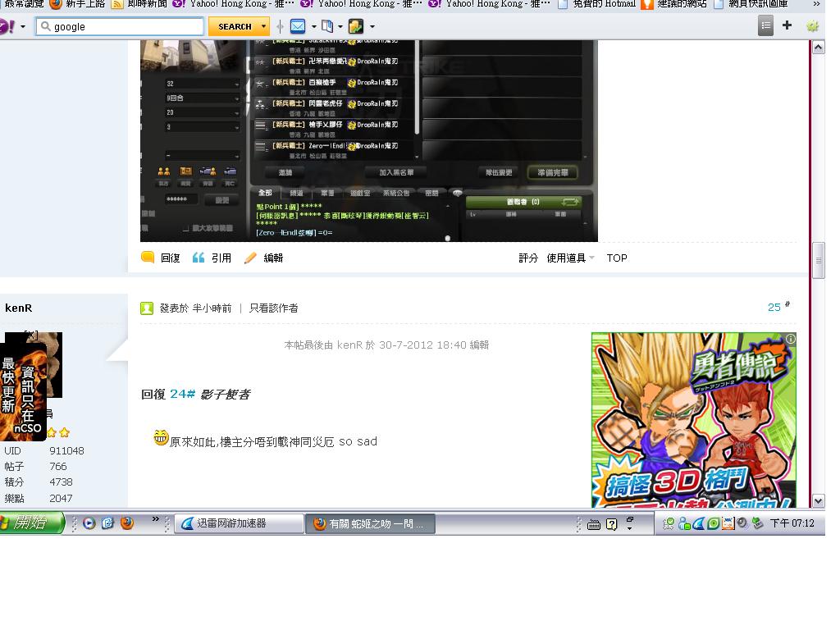
Task: Launch Firefox from quick launch
Action: 127,523
